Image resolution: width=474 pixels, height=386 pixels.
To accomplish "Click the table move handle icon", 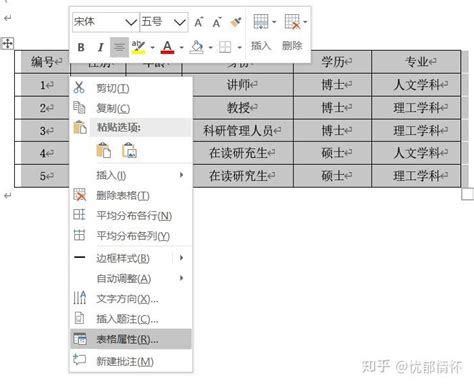I will coord(8,43).
